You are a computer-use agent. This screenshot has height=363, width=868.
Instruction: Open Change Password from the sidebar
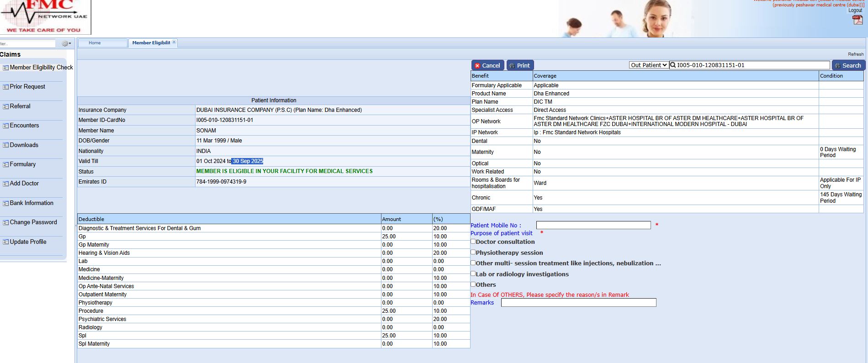coord(33,222)
